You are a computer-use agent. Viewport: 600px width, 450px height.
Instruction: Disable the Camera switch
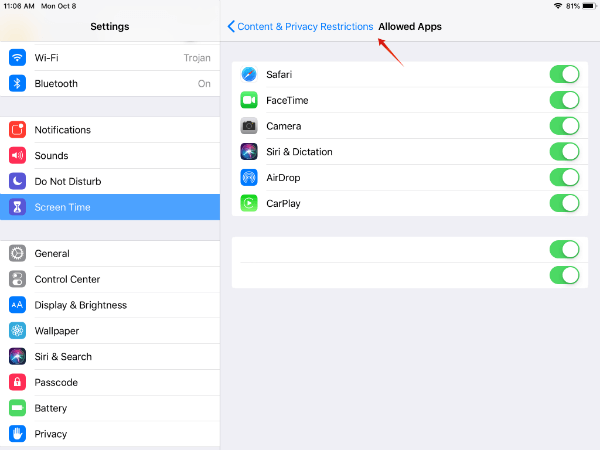point(564,126)
